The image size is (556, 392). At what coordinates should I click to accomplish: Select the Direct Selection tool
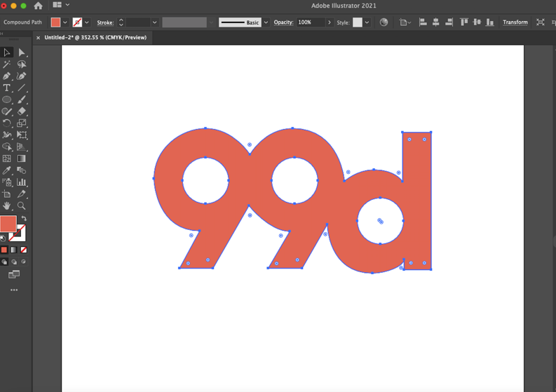22,53
